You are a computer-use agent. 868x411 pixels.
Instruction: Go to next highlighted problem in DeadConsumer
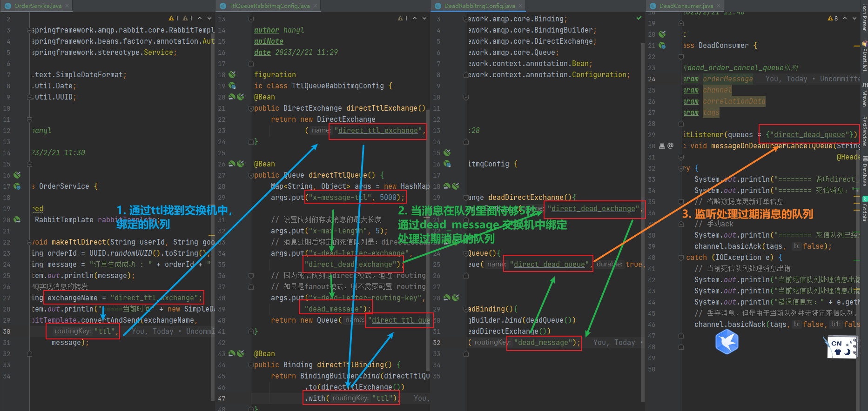[855, 18]
